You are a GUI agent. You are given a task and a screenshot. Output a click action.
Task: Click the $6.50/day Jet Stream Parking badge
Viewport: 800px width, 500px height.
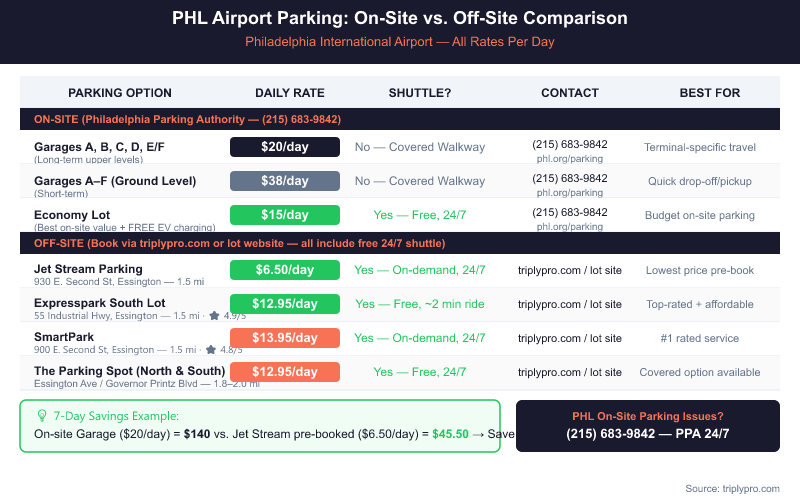[285, 270]
